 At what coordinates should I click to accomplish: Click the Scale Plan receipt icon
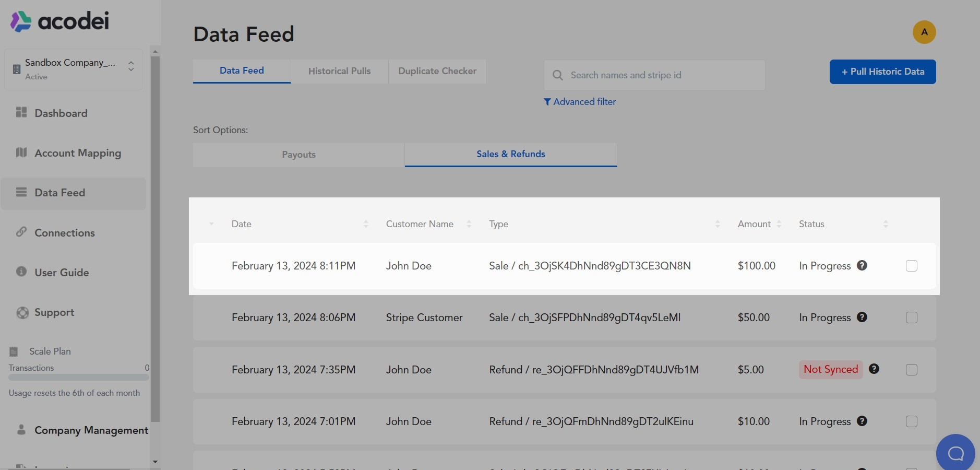(x=14, y=351)
